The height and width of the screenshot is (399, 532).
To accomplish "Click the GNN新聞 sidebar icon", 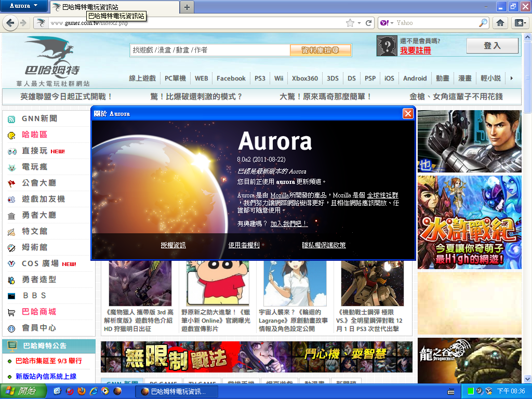I will tap(11, 119).
